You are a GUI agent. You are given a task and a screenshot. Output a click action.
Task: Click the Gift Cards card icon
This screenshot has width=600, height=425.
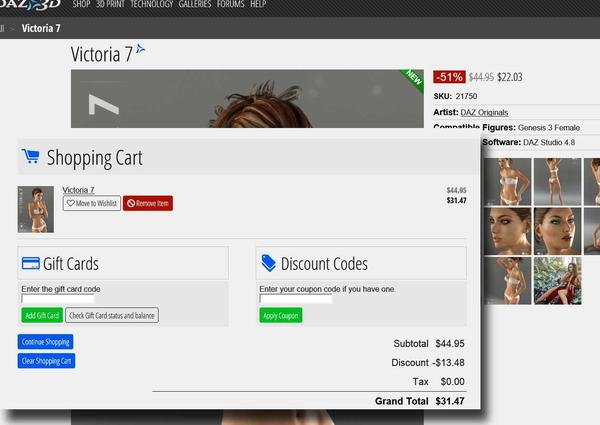coord(31,263)
